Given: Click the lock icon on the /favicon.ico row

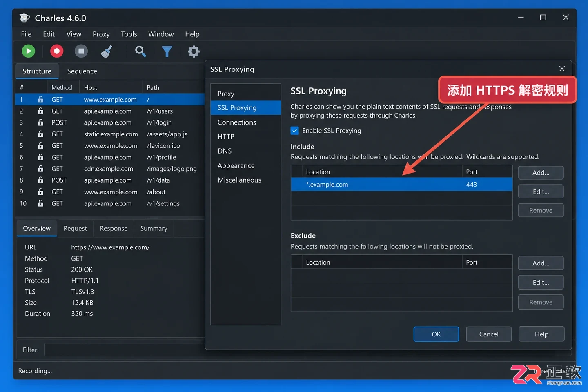Looking at the screenshot, I should coord(40,145).
